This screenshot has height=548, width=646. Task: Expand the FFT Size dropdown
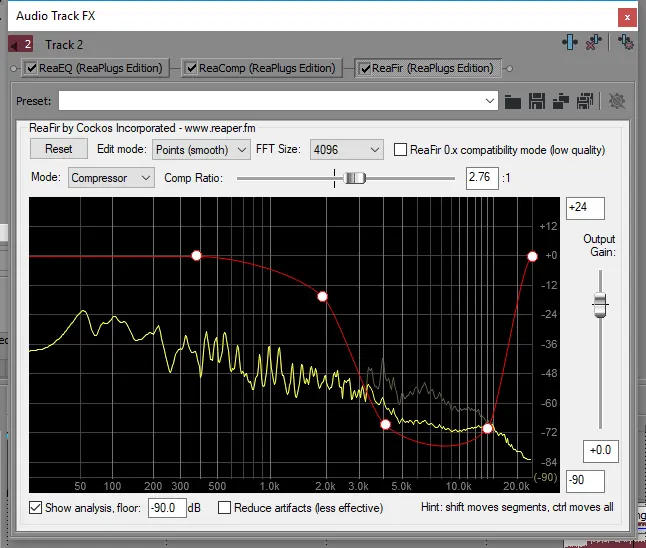click(x=346, y=150)
